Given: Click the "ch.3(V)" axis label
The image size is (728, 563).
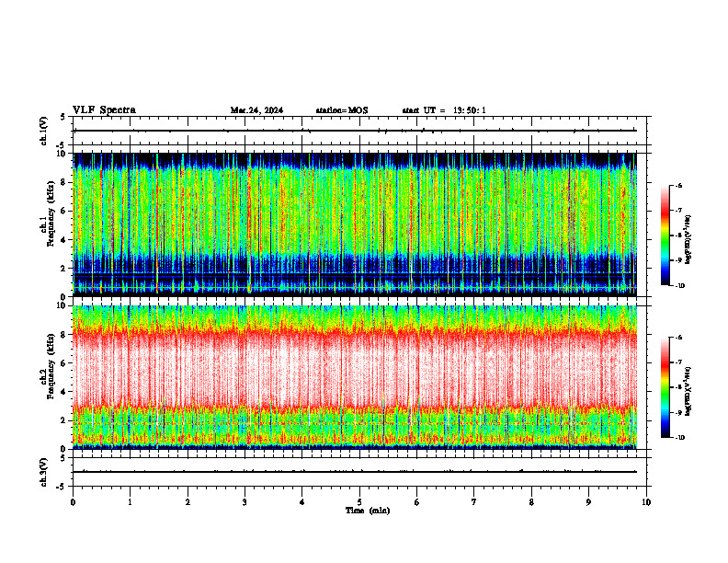Looking at the screenshot, I should [44, 472].
